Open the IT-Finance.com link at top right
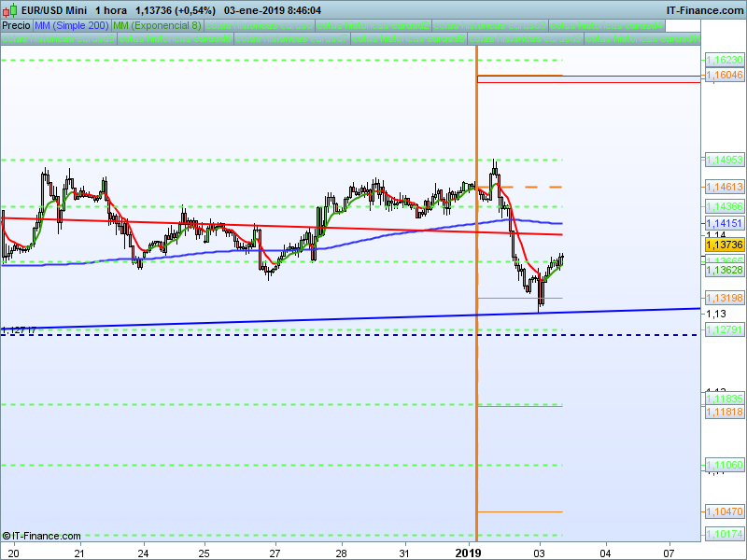The image size is (747, 560). pos(705,10)
